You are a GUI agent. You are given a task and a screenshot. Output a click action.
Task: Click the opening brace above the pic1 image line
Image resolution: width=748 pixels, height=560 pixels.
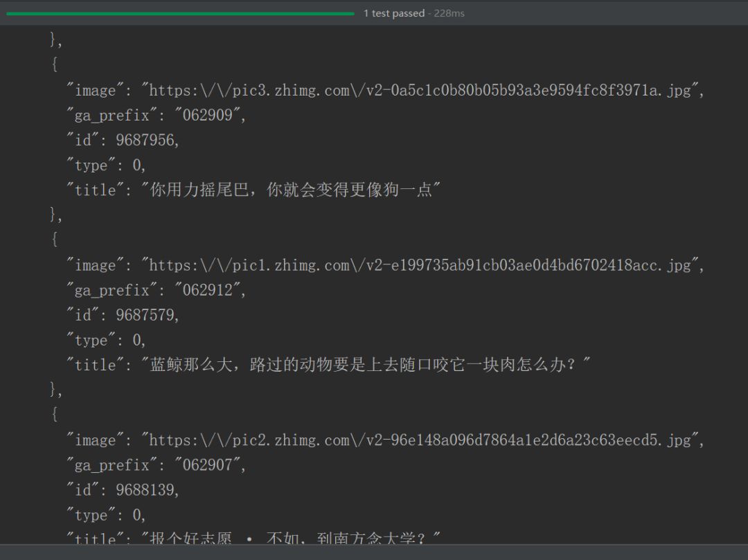(55, 240)
